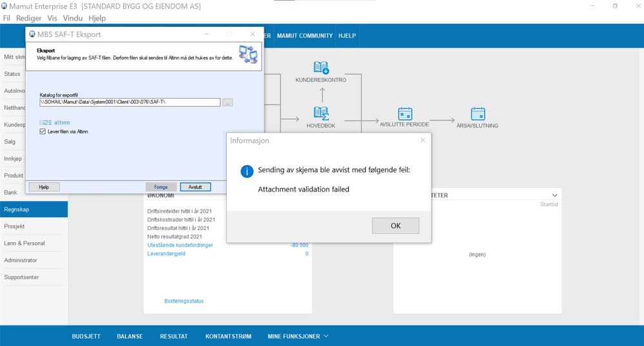The image size is (644, 346).
Task: Click the Avslutt button in export dialog
Action: pos(195,187)
